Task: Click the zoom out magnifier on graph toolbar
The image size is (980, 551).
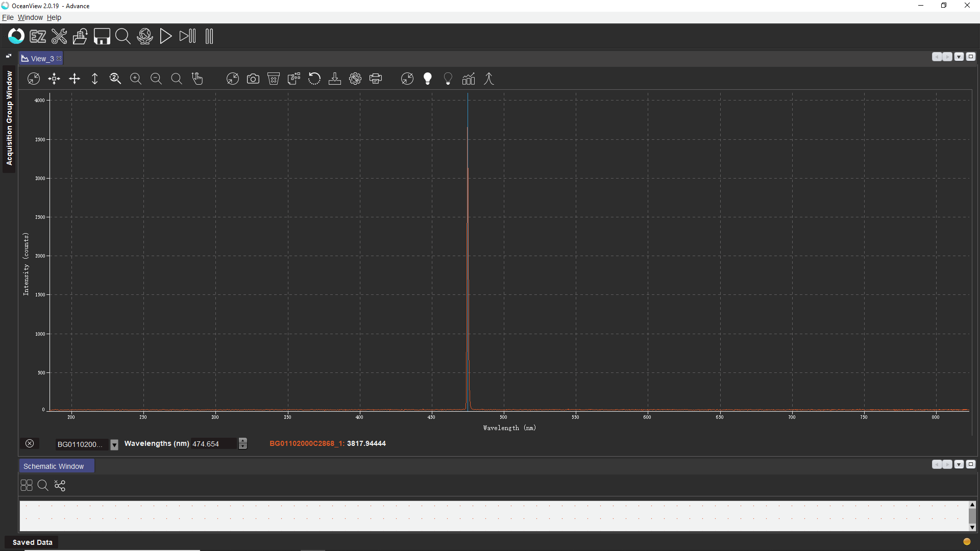Action: 156,79
